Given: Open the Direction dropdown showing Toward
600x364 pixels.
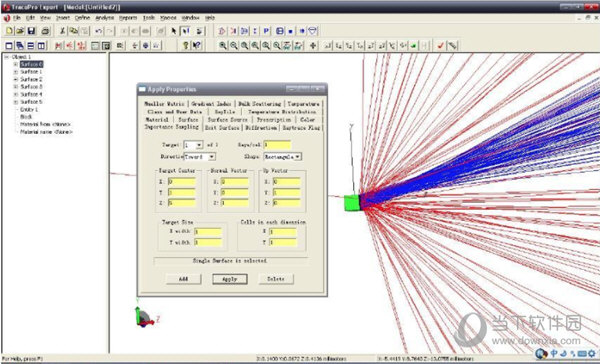Looking at the screenshot, I should (212, 157).
